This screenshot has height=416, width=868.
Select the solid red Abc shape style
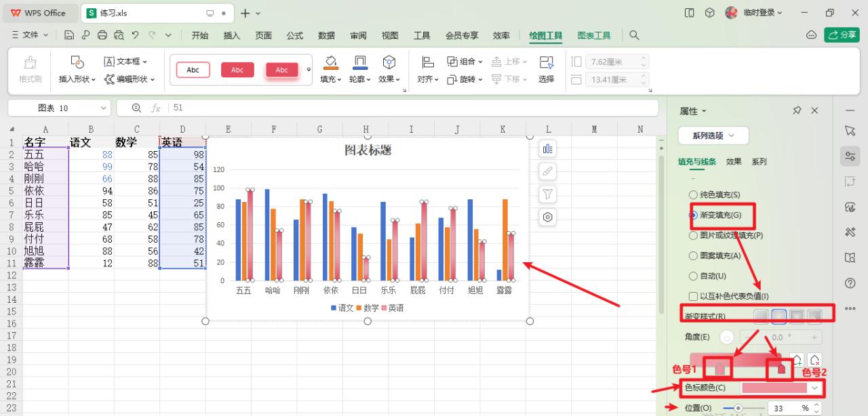pos(237,70)
